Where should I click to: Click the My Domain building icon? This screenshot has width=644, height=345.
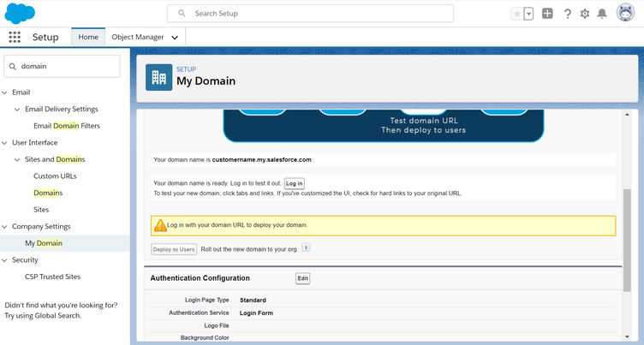click(159, 77)
